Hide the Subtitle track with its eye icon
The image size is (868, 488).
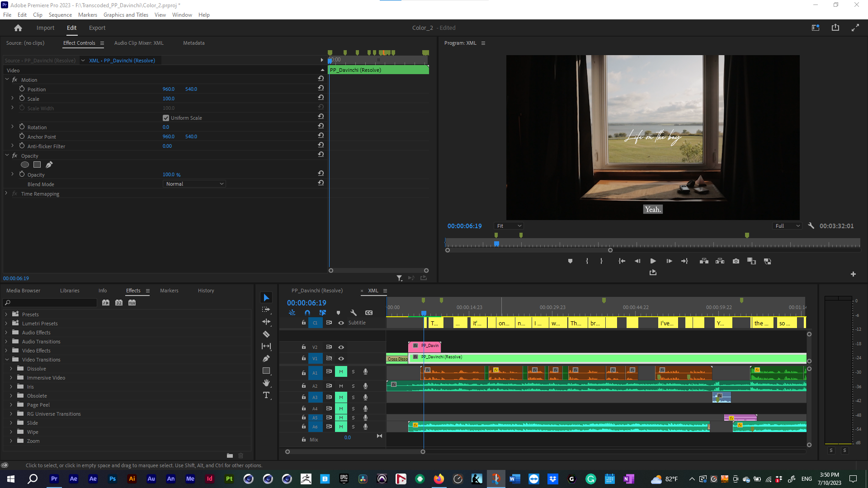pos(341,323)
